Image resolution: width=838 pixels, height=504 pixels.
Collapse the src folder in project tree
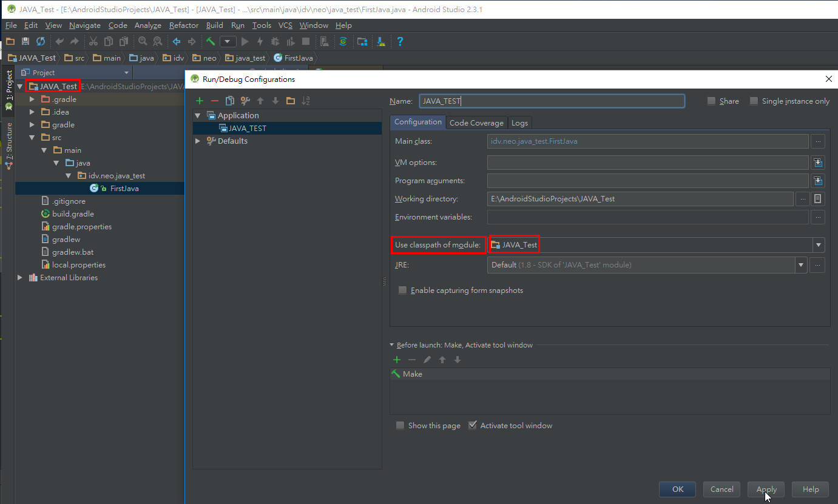click(32, 138)
